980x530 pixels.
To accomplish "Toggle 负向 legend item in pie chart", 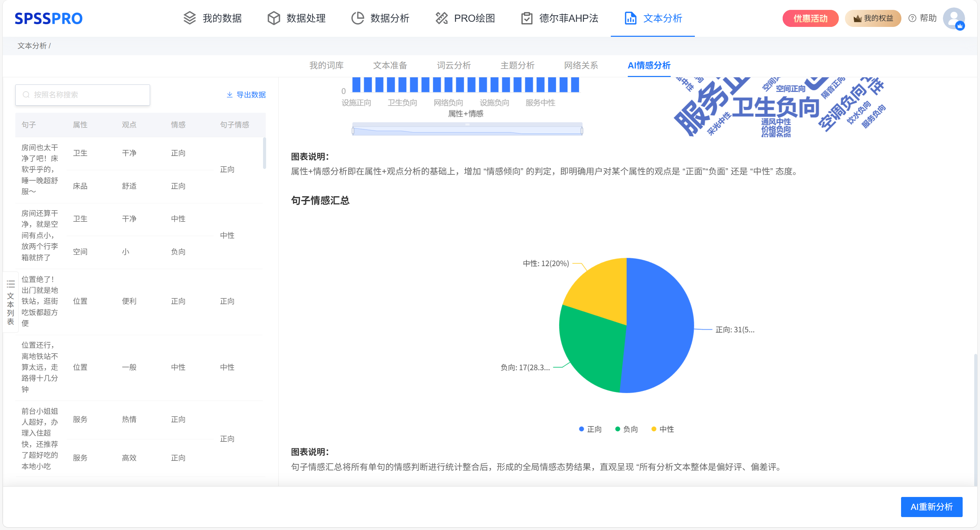I will [x=626, y=429].
